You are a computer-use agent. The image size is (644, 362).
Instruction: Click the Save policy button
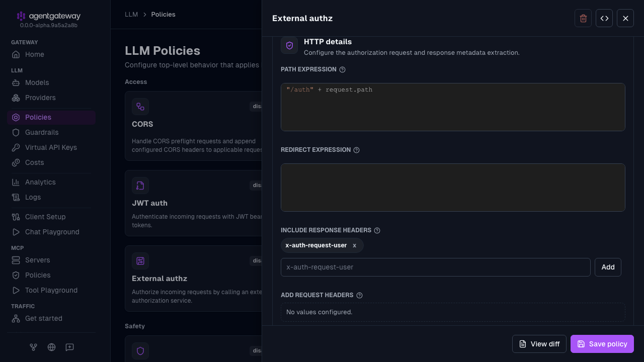click(602, 344)
